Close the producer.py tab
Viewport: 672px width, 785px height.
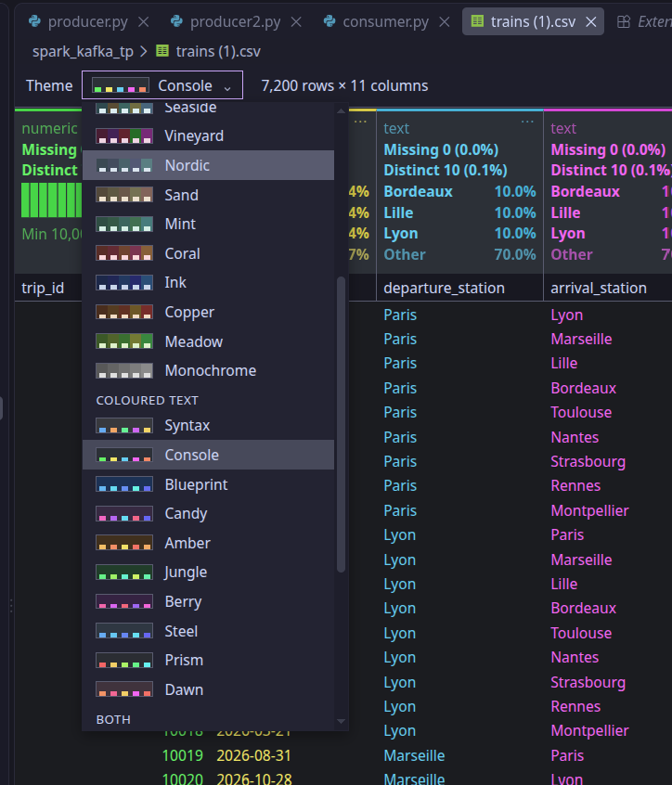coord(143,22)
